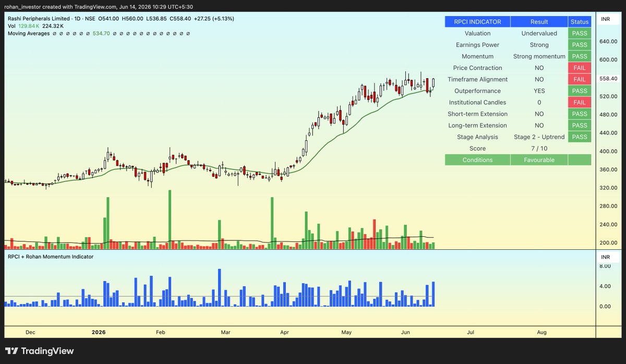This screenshot has height=364, width=626.
Task: Click the PASS status for Long-term Extension
Action: click(x=580, y=125)
